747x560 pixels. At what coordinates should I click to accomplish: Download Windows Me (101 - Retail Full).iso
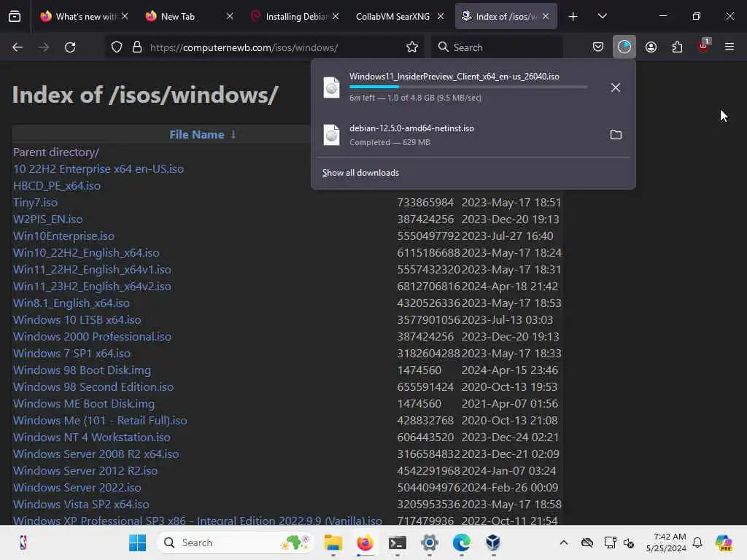100,421
